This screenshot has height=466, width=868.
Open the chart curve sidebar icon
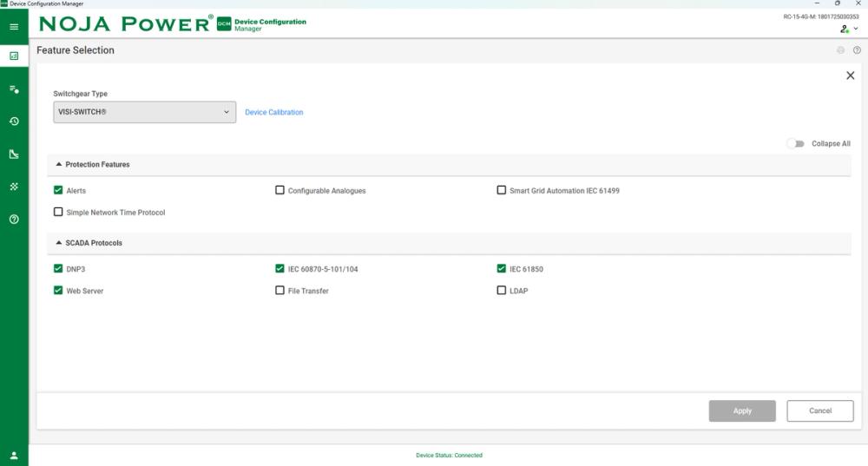14,154
